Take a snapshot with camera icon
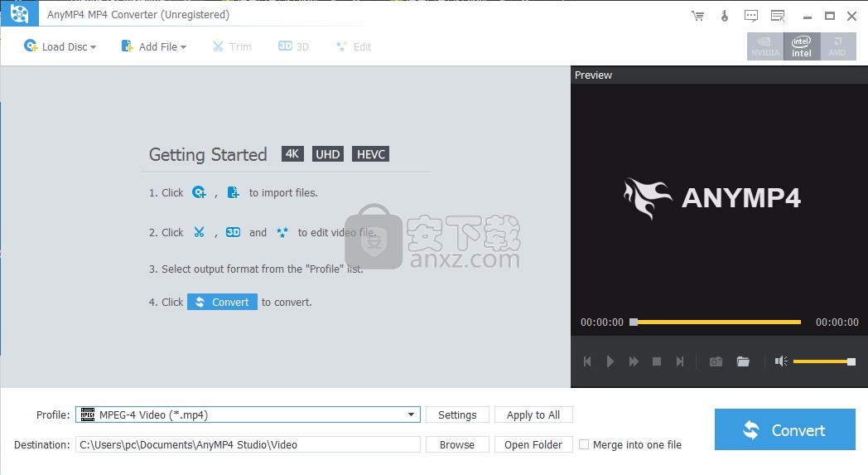 716,361
